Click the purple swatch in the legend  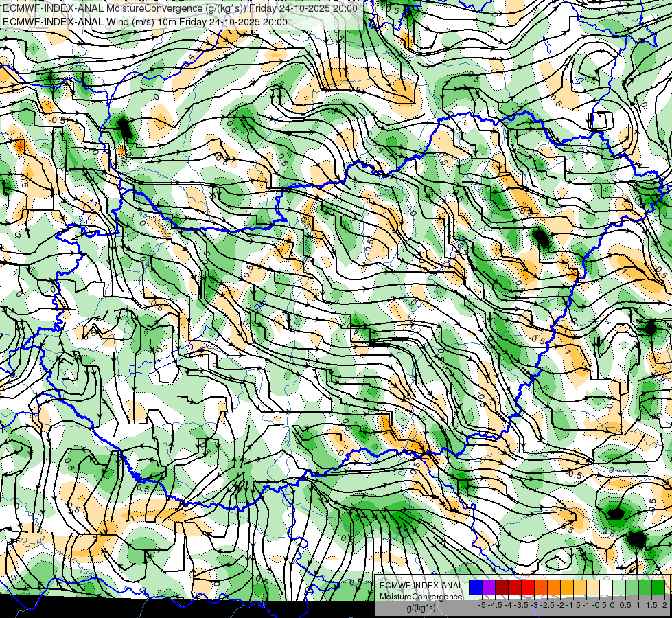pyautogui.click(x=489, y=588)
